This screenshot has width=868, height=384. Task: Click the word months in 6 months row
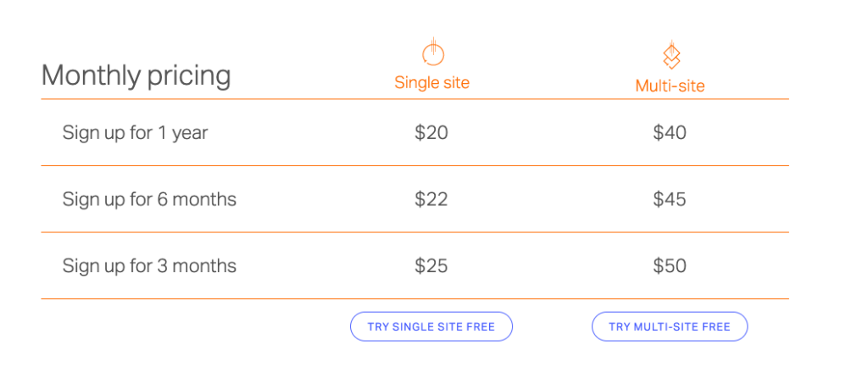[x=204, y=199]
